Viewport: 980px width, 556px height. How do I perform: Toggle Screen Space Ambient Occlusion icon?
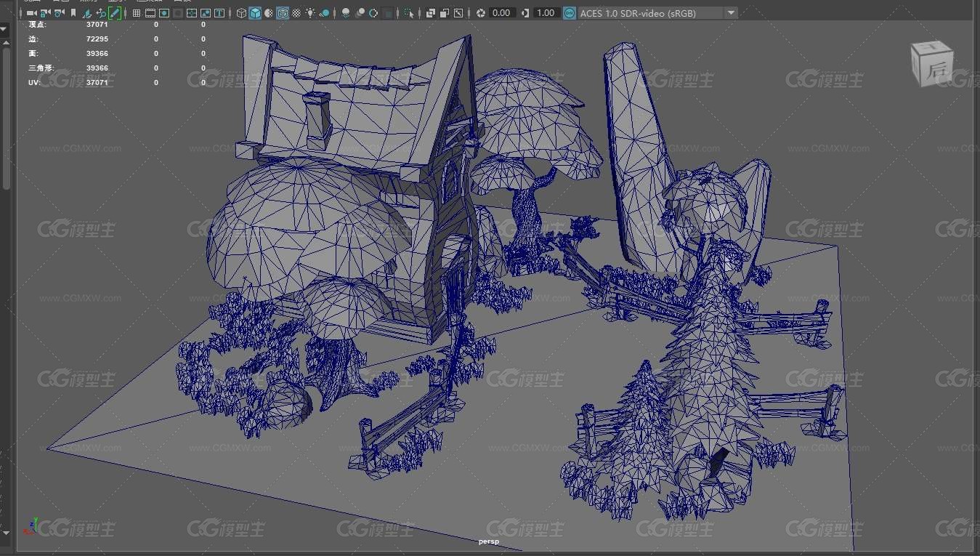pos(345,13)
